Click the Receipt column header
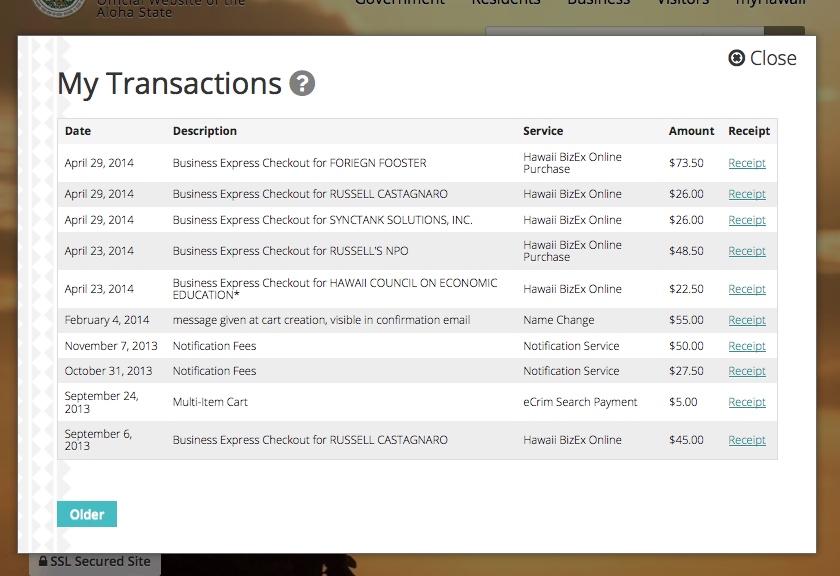840x576 pixels. pos(749,131)
